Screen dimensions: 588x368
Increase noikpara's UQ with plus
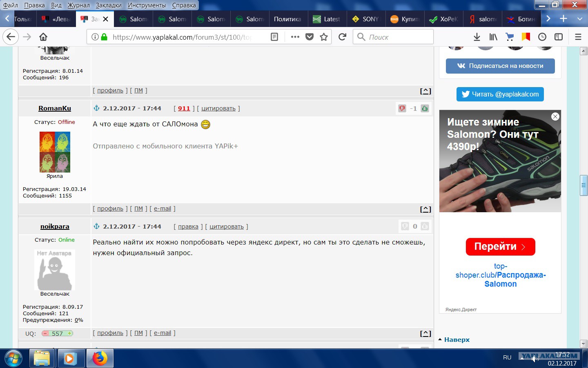click(69, 333)
